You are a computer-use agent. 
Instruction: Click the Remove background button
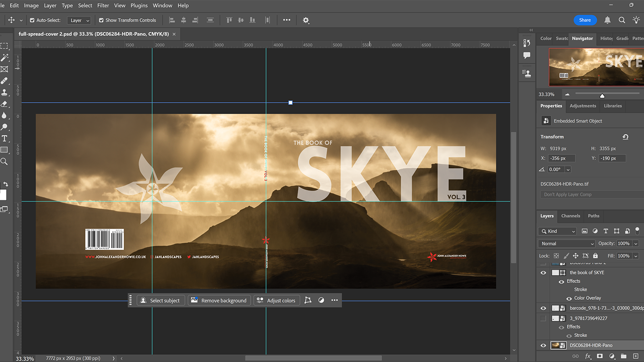tap(219, 301)
